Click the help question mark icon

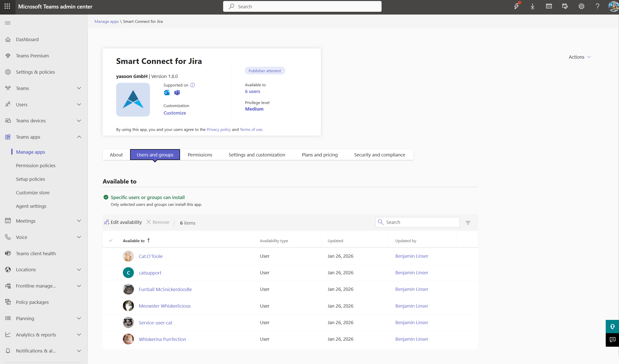[x=597, y=7]
